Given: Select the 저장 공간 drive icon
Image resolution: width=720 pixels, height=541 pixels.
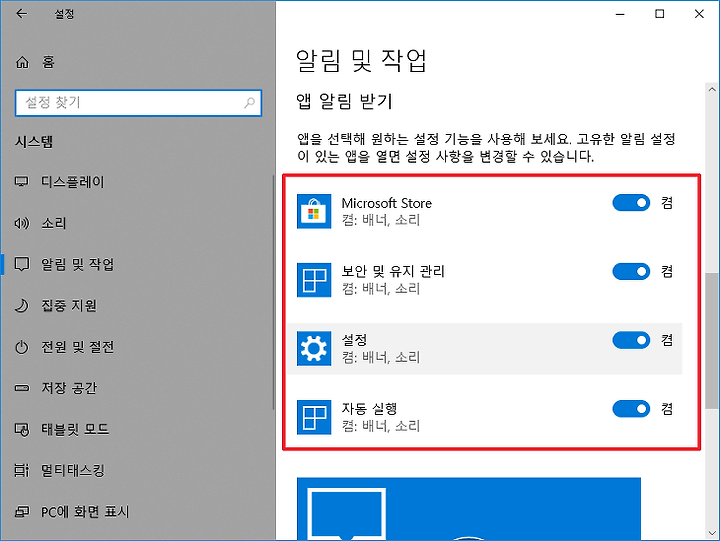Looking at the screenshot, I should click(22, 388).
